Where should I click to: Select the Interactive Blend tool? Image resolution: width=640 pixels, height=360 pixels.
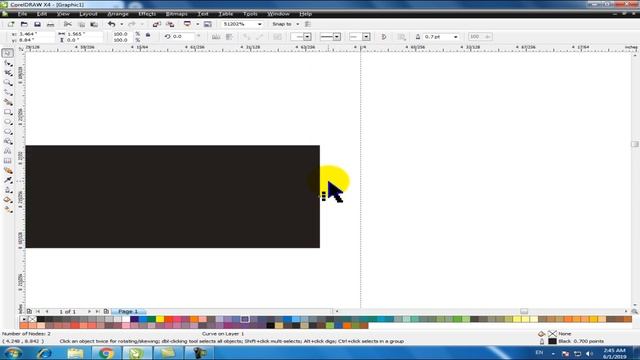point(8,171)
